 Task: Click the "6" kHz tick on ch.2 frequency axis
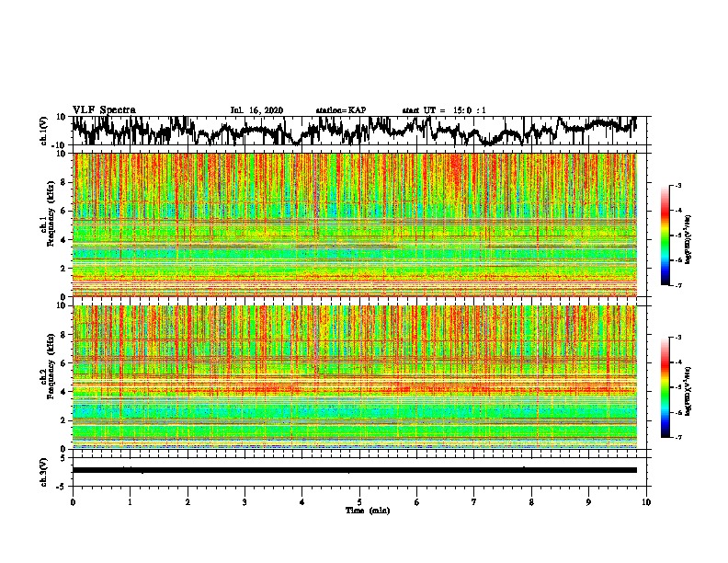64,363
